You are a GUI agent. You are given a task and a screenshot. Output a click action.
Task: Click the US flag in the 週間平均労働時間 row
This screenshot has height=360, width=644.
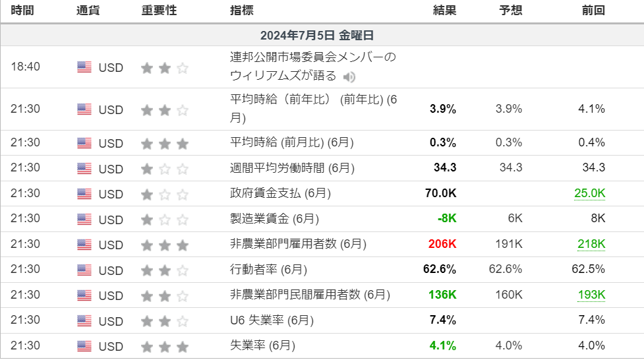pos(84,169)
